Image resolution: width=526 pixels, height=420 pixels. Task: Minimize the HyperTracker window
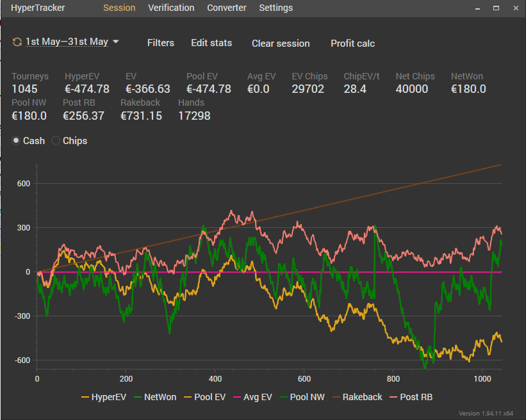[477, 8]
